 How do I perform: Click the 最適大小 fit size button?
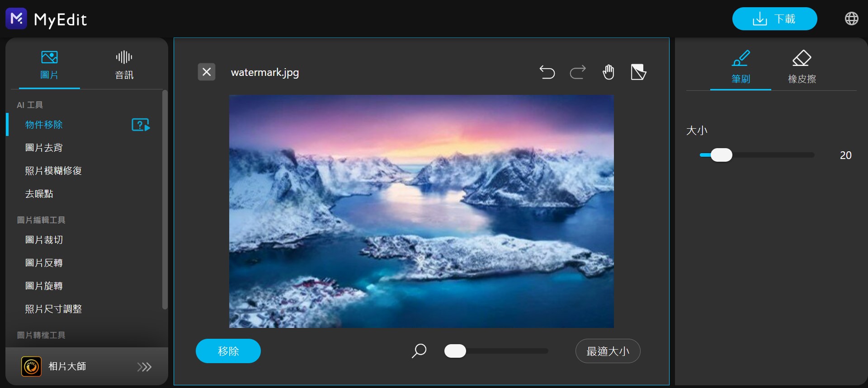pyautogui.click(x=608, y=351)
